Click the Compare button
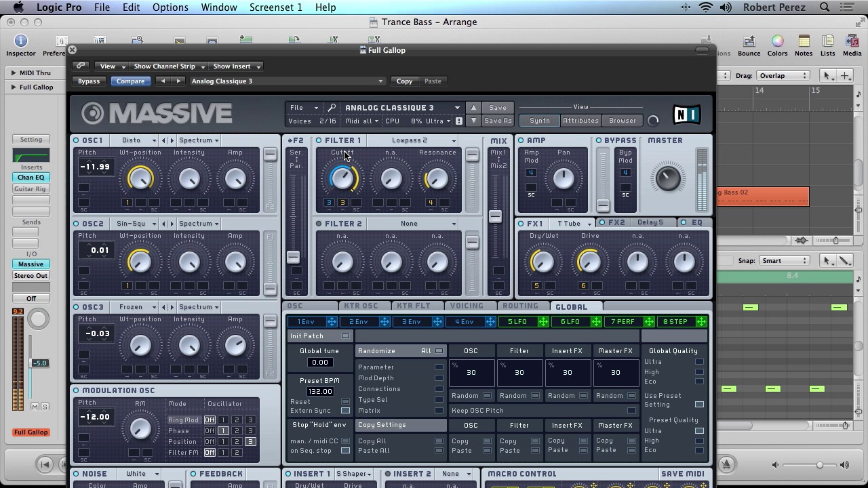This screenshot has width=868, height=488. [x=130, y=81]
